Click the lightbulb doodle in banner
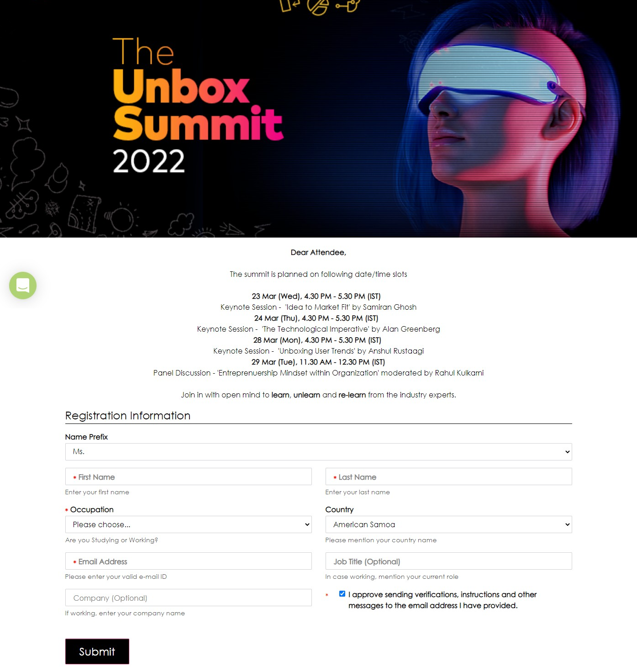The height and width of the screenshot is (672, 637). click(121, 219)
